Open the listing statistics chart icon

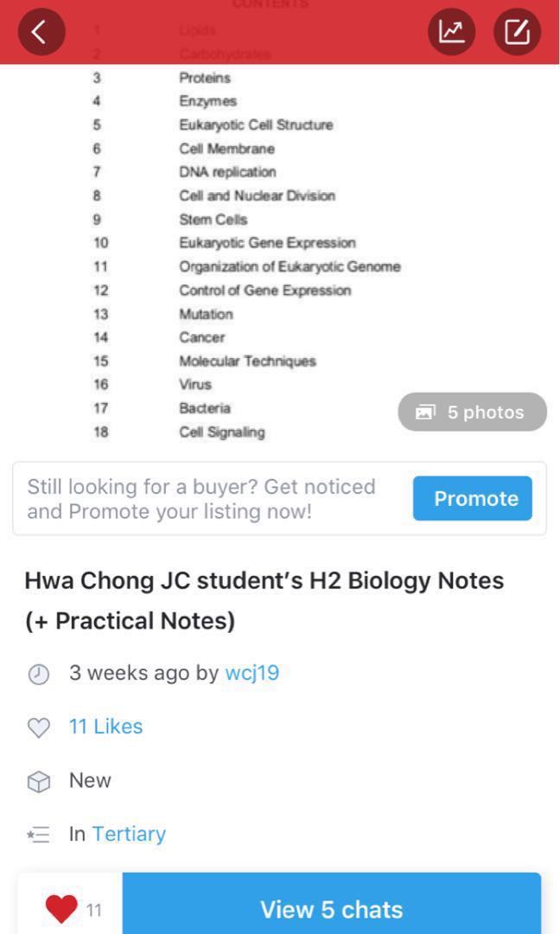[x=451, y=32]
